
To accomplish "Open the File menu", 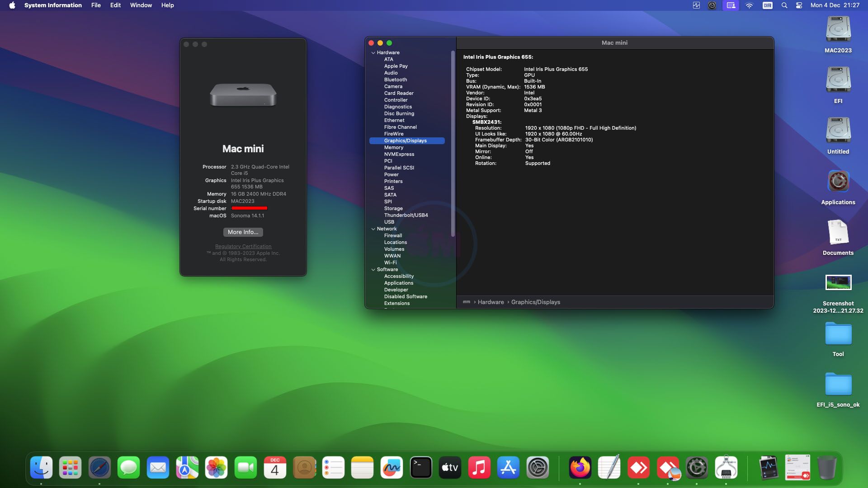I will click(96, 5).
